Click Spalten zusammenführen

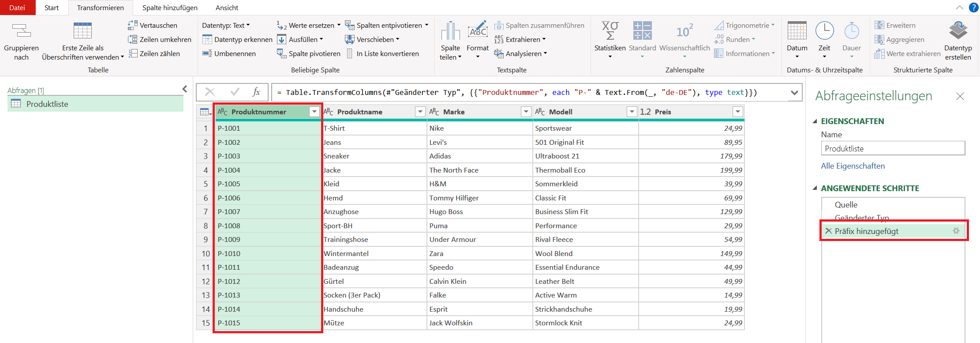539,25
